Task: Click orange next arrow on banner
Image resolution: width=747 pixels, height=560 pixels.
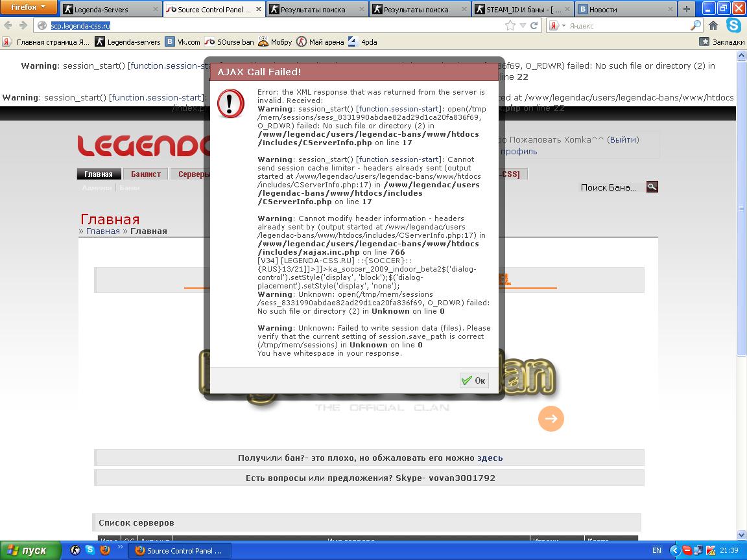Action: [551, 419]
